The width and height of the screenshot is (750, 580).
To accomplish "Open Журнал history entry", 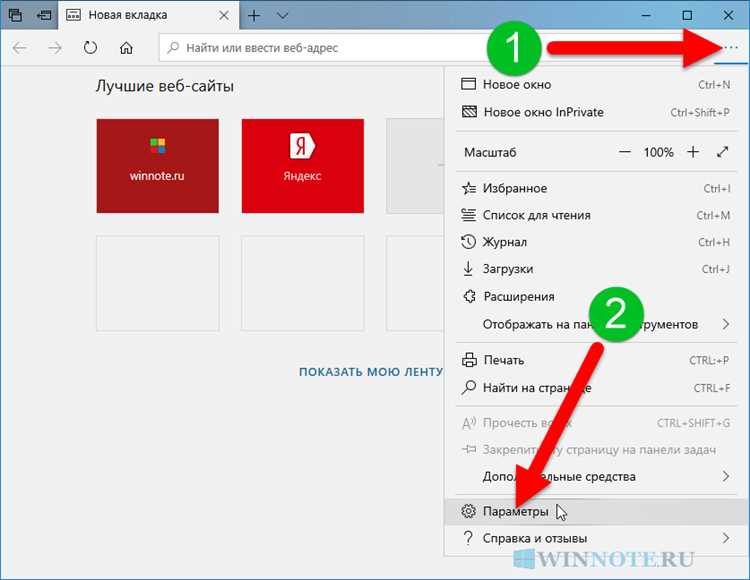I will click(596, 242).
